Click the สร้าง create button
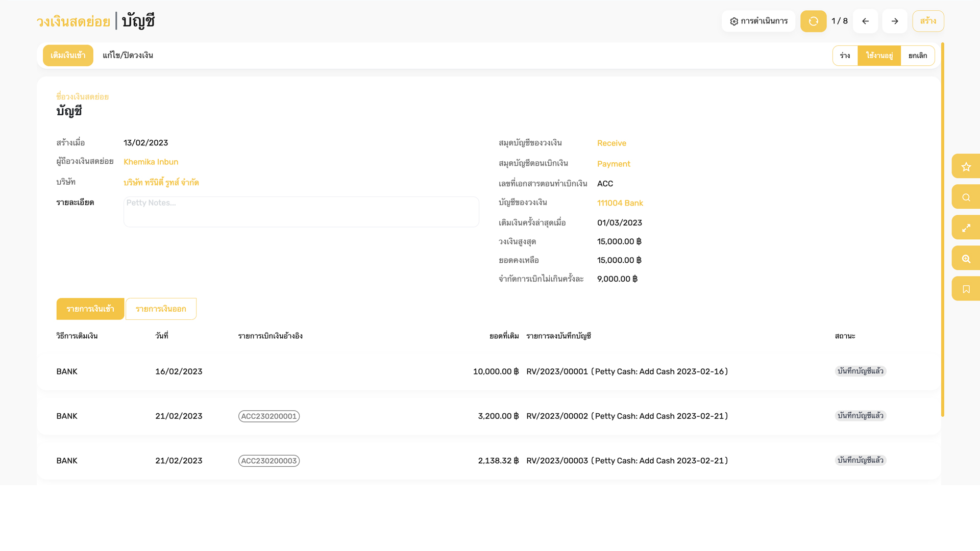980x551 pixels. (928, 21)
